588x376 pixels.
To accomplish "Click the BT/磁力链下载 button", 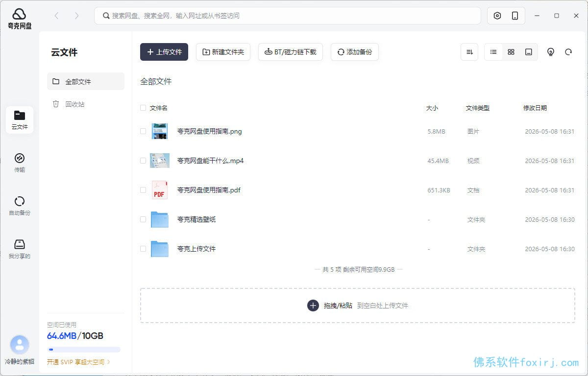I will [291, 52].
